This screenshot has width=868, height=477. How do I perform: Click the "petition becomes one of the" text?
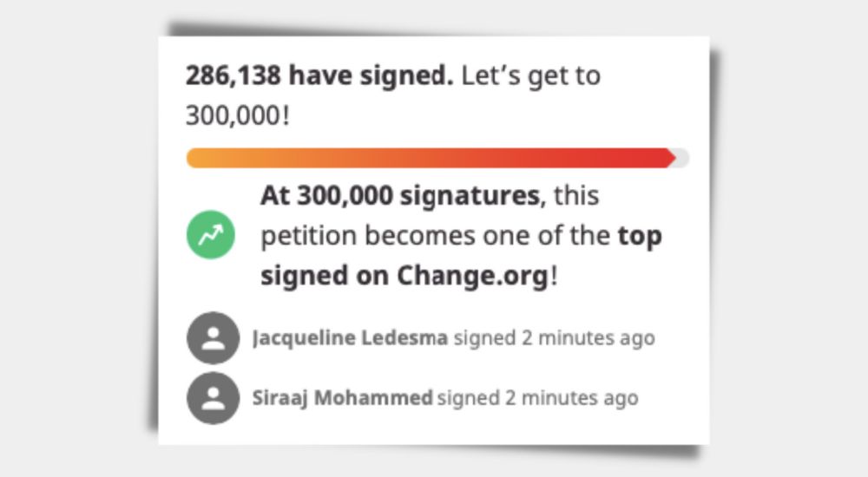[x=436, y=236]
